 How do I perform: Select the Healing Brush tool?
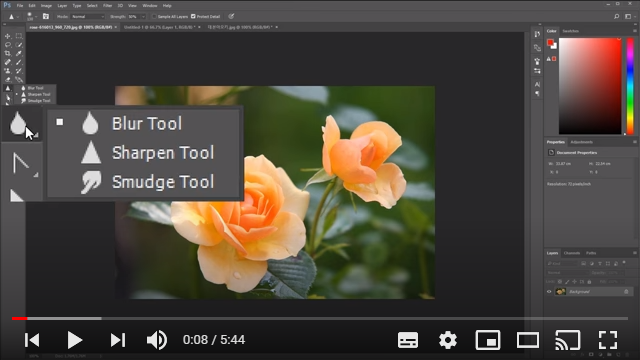pyautogui.click(x=7, y=62)
